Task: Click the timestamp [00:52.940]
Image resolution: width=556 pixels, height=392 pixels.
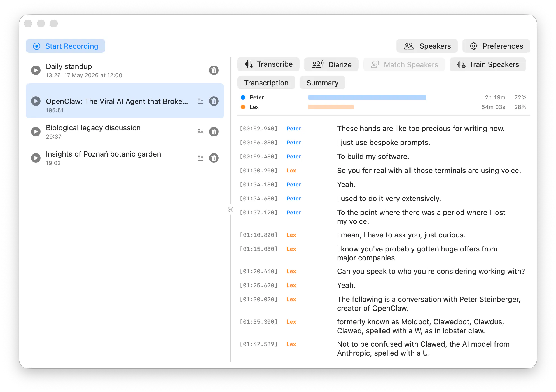Action: (259, 129)
